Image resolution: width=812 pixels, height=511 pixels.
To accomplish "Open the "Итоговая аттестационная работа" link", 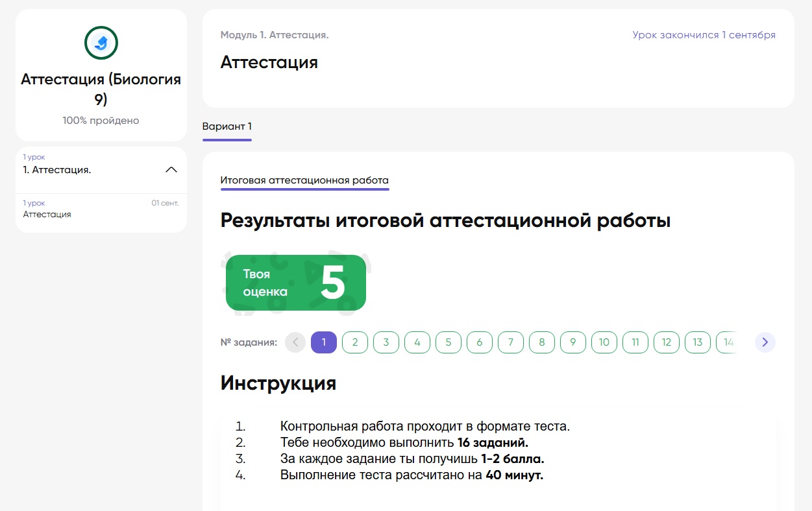I will (304, 181).
